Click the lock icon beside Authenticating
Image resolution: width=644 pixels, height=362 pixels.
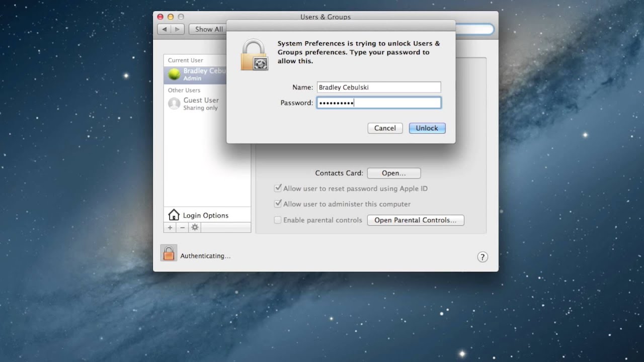(169, 253)
